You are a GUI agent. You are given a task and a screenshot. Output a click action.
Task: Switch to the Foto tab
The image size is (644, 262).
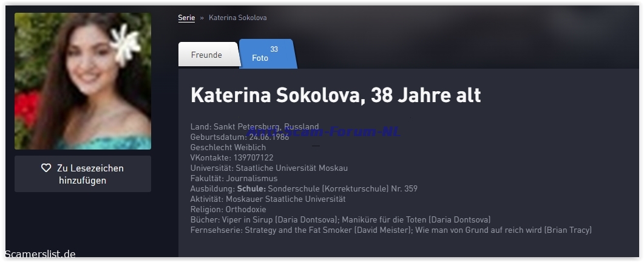click(260, 58)
